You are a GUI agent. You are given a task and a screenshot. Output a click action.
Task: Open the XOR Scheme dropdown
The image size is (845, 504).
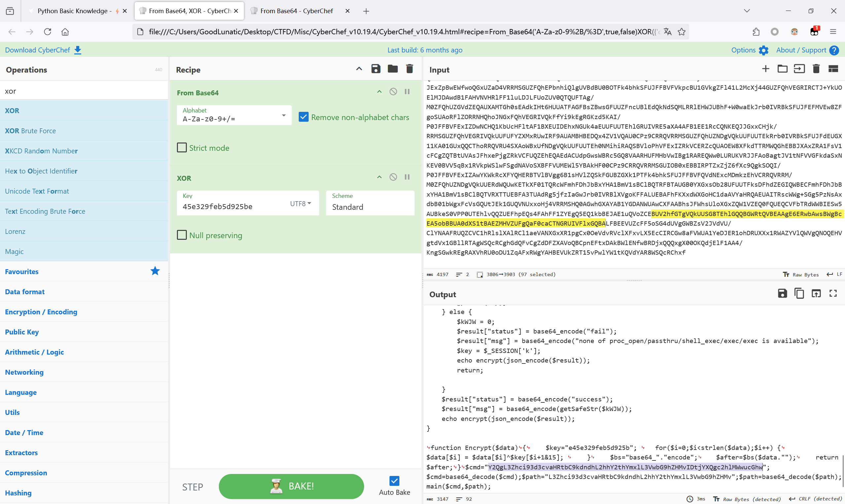370,203
